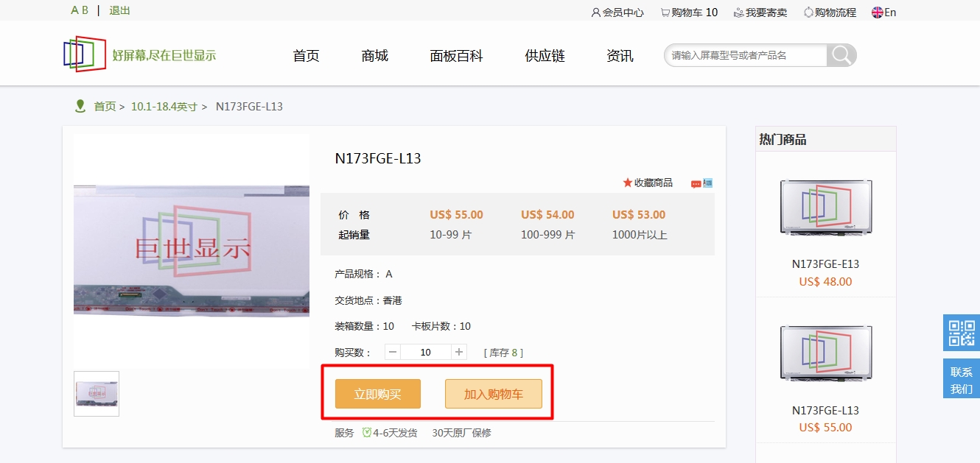This screenshot has height=463, width=980.
Task: Increase purchase quantity with plus button
Action: pyautogui.click(x=459, y=352)
